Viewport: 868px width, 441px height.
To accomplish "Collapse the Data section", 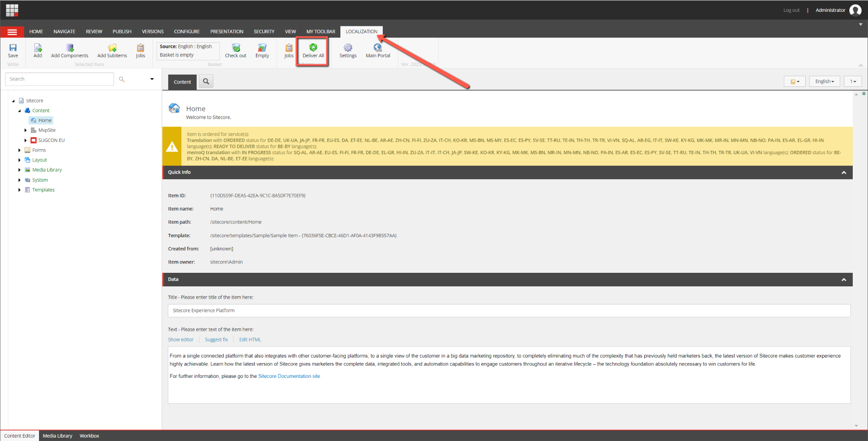I will coord(843,280).
